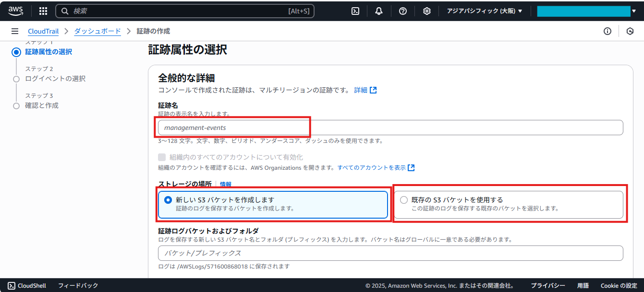Click external icon beside すべてのアカウントを表示

(x=411, y=168)
